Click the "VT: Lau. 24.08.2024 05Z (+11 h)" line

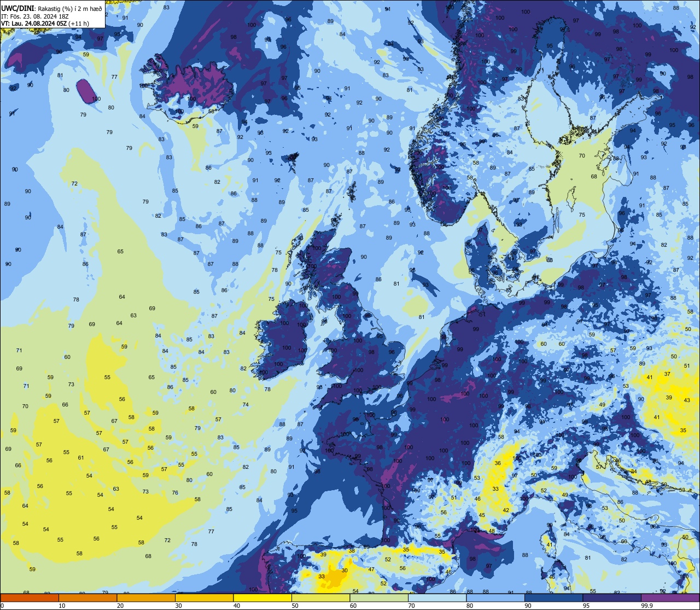tap(45, 24)
